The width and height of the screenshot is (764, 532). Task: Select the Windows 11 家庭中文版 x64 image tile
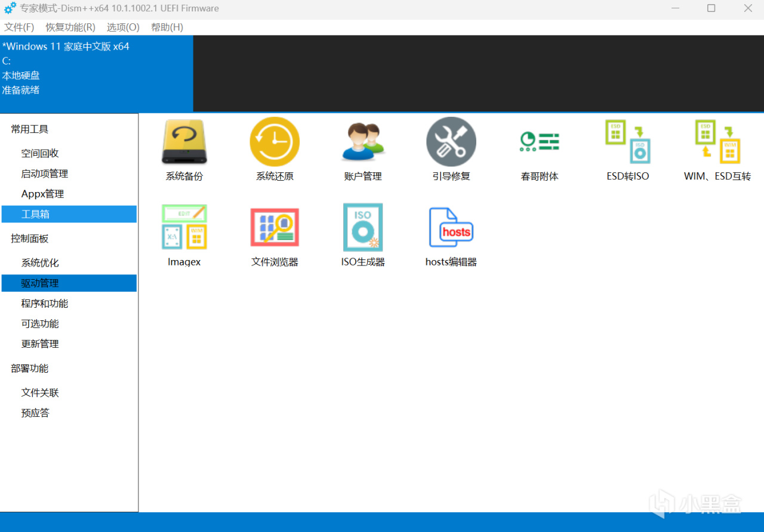tap(97, 73)
